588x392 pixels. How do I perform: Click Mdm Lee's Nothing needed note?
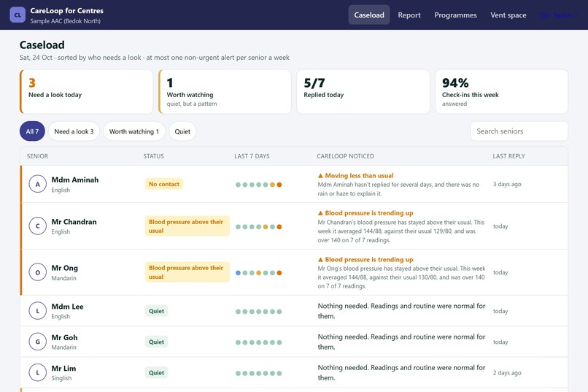[402, 311]
